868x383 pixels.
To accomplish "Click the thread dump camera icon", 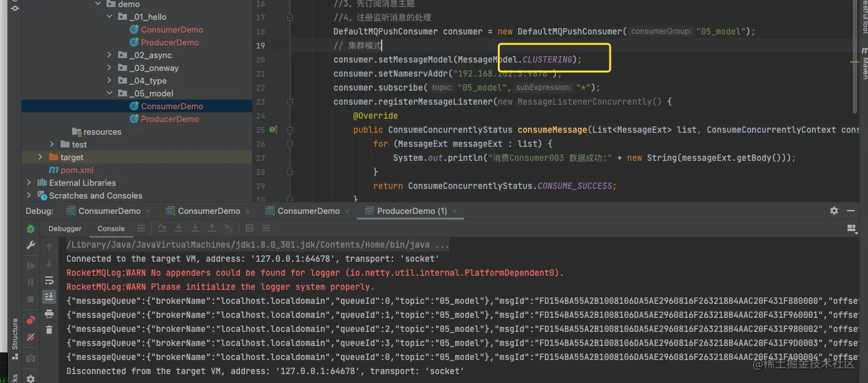I will [x=30, y=359].
